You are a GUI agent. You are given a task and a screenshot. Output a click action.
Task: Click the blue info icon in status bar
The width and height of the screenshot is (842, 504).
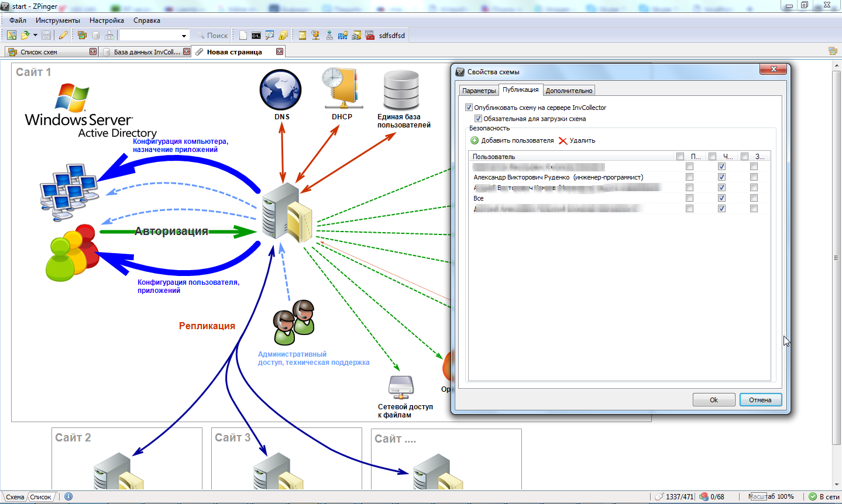(x=68, y=497)
